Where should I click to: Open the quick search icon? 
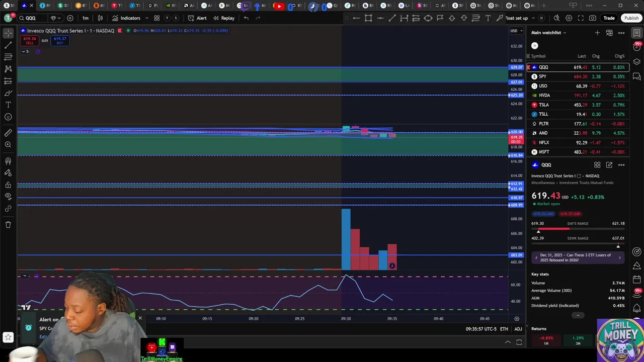tap(556, 18)
